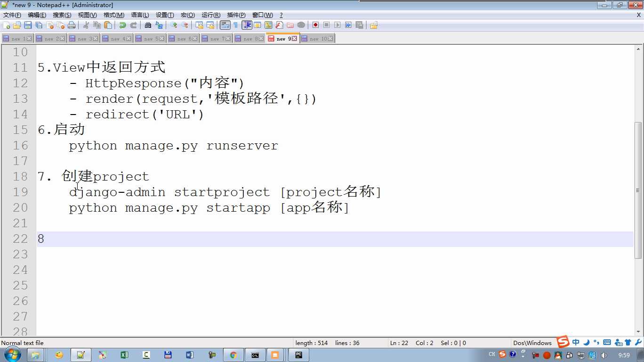This screenshot has width=644, height=362.
Task: Open Find with the binoculars icon
Action: 148,25
